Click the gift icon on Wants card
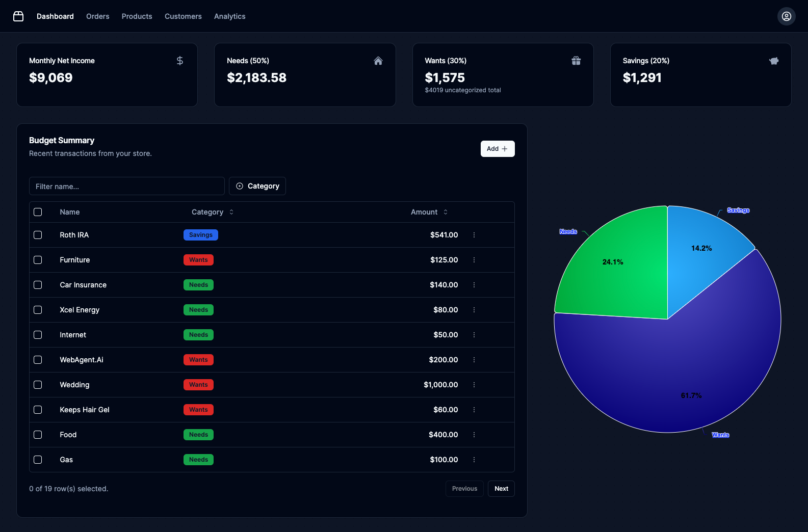Image resolution: width=808 pixels, height=532 pixels. click(576, 61)
